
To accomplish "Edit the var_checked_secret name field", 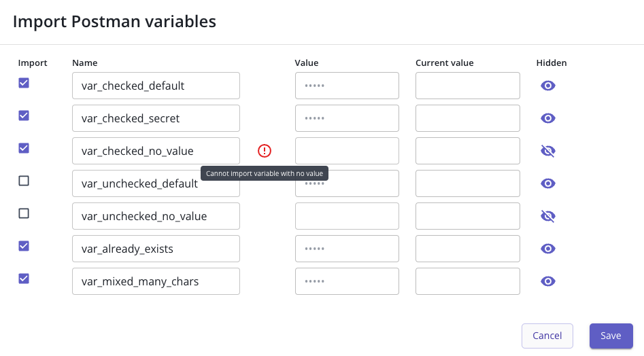I will pyautogui.click(x=156, y=118).
